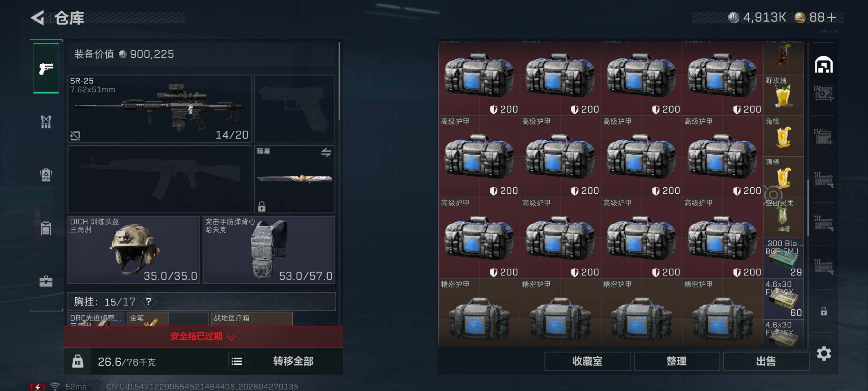
Task: Tap the question mark next to 胸挂
Action: point(148,301)
